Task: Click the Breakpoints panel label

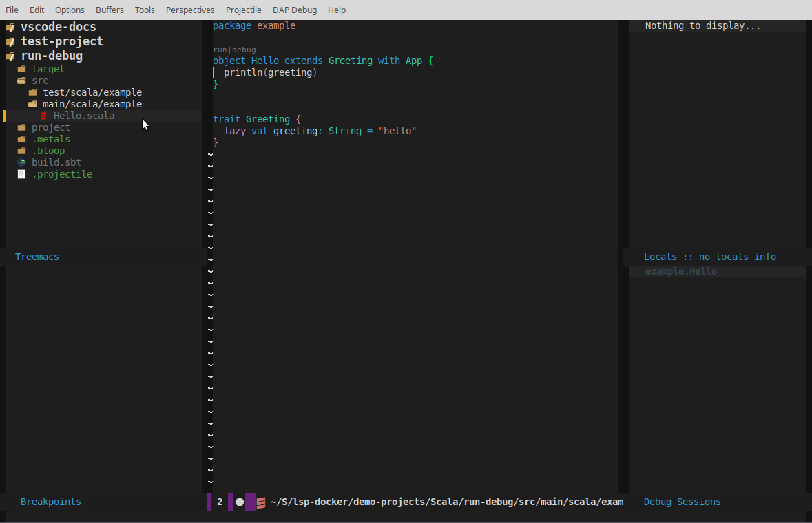Action: coord(50,502)
